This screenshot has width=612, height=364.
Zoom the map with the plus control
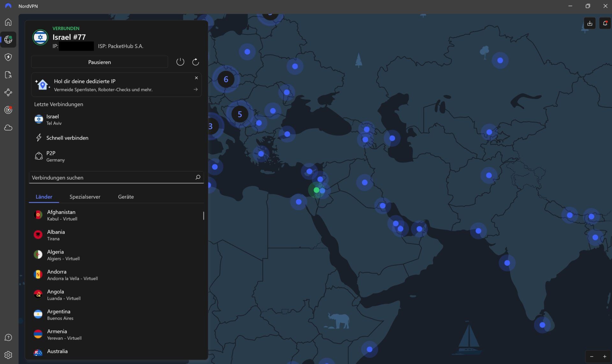(x=605, y=356)
